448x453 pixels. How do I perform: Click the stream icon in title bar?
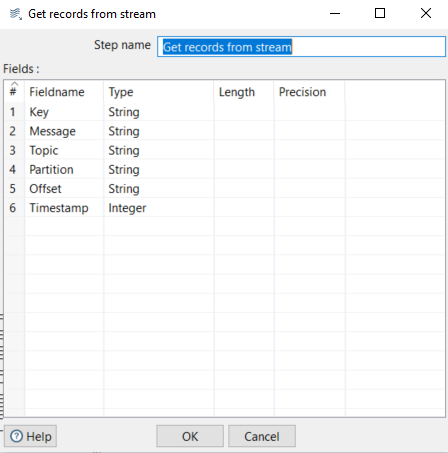(15, 14)
